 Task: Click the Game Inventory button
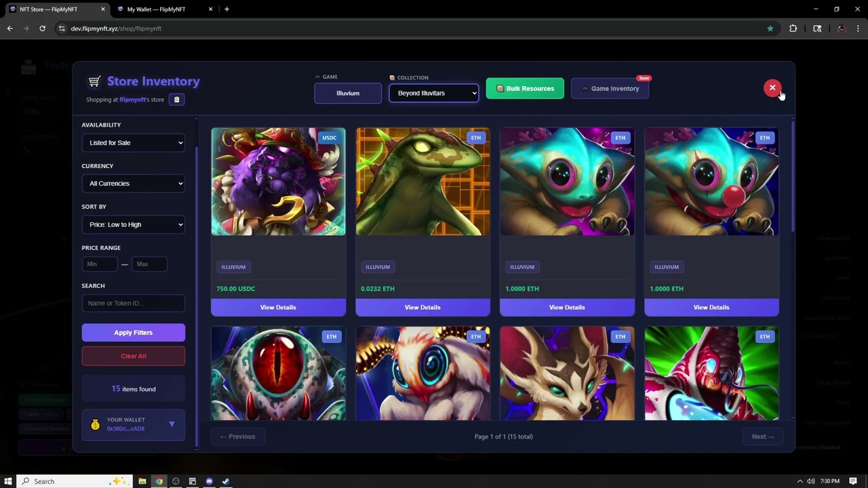(610, 88)
